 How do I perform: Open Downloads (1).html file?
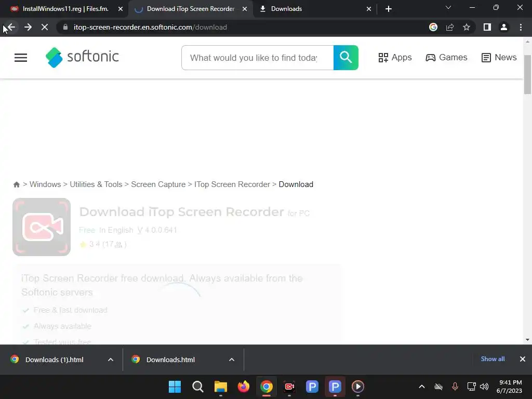pyautogui.click(x=54, y=360)
